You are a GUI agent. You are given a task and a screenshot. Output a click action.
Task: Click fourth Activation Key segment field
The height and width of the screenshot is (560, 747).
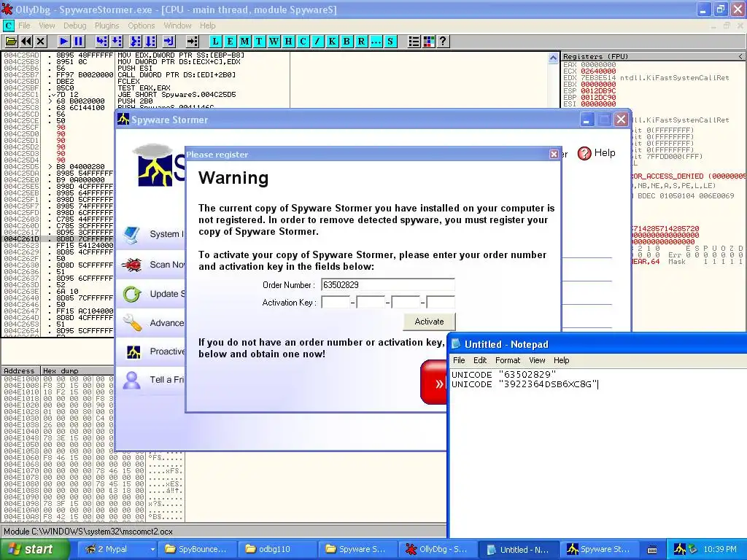click(x=441, y=302)
